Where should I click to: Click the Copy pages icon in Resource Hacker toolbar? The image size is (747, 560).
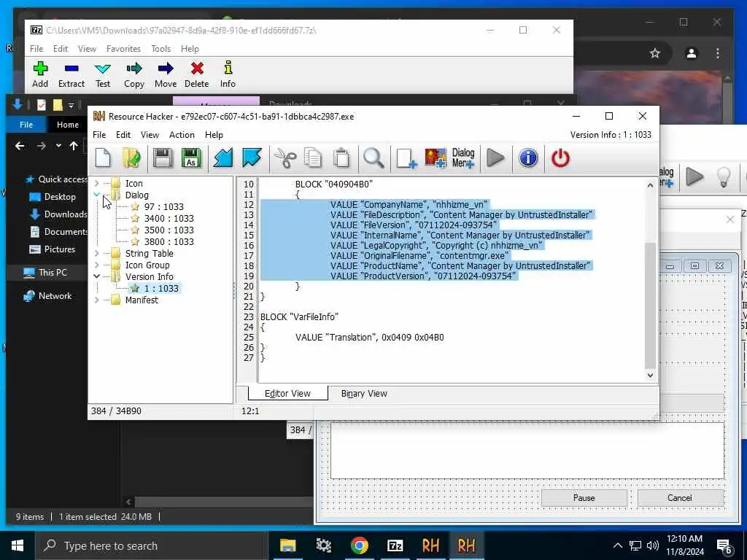(313, 158)
